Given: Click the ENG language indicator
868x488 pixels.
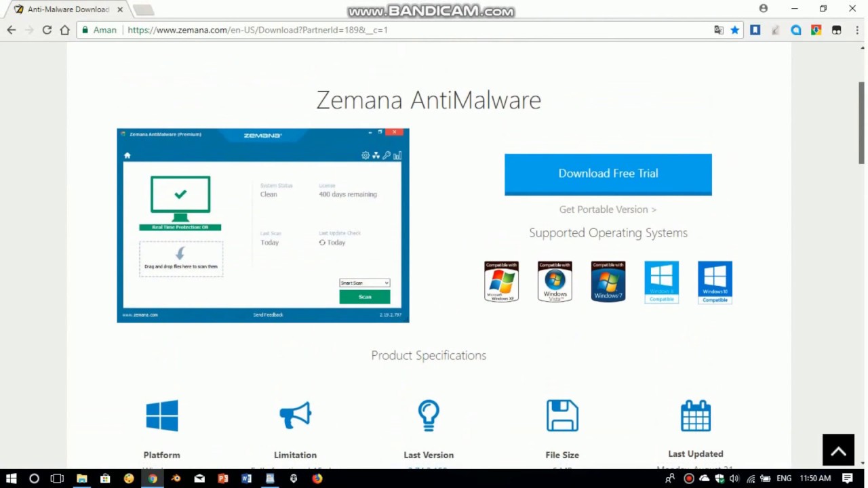Looking at the screenshot, I should pos(784,479).
